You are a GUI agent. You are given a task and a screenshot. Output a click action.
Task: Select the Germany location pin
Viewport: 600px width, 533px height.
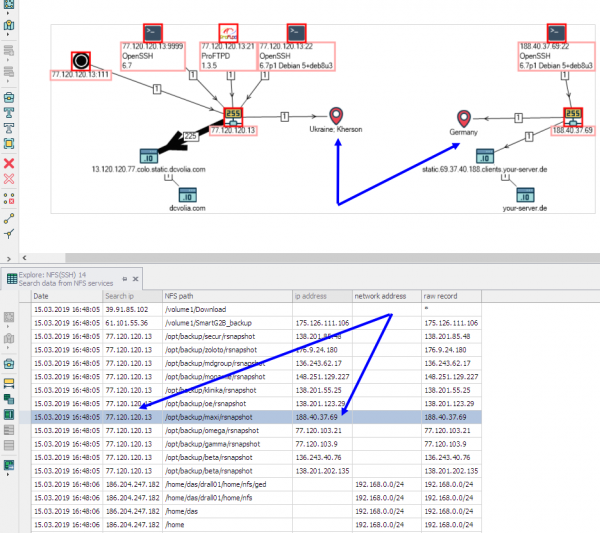[464, 119]
